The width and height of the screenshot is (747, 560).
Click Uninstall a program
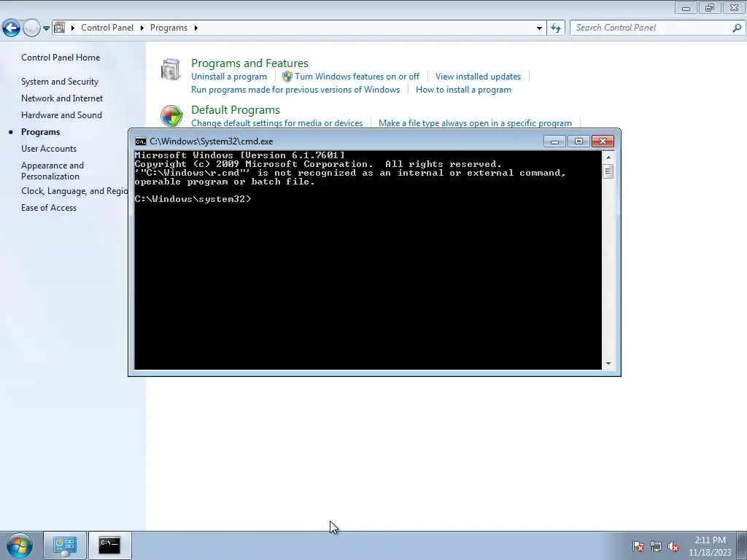coord(228,76)
